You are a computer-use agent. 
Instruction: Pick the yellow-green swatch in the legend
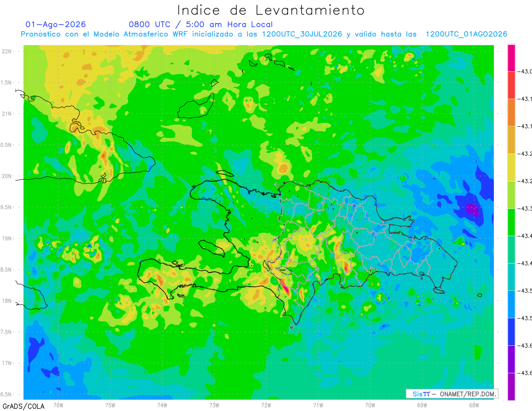(511, 195)
